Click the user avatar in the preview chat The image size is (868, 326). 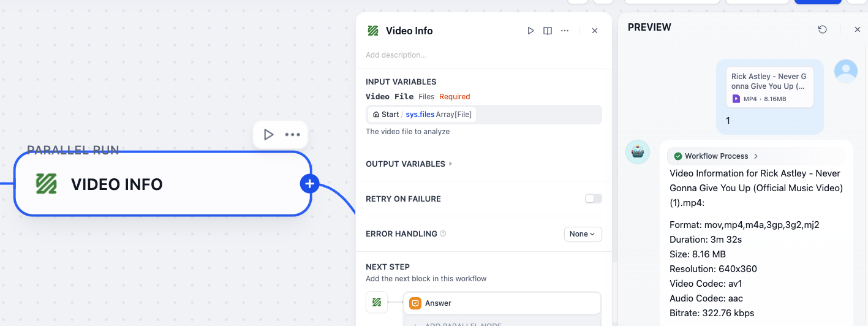pyautogui.click(x=846, y=71)
